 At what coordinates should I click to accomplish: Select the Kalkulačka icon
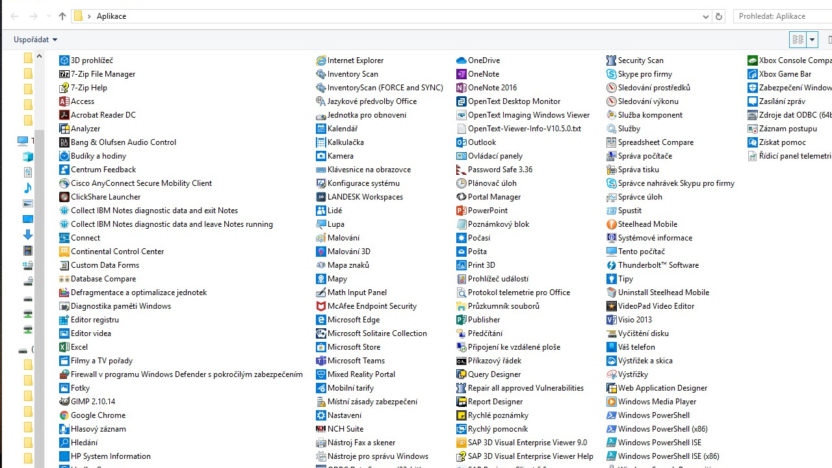click(321, 142)
